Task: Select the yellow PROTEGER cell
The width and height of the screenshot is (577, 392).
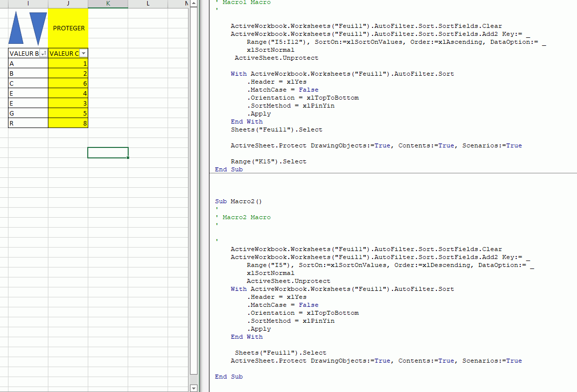Action: coord(68,28)
